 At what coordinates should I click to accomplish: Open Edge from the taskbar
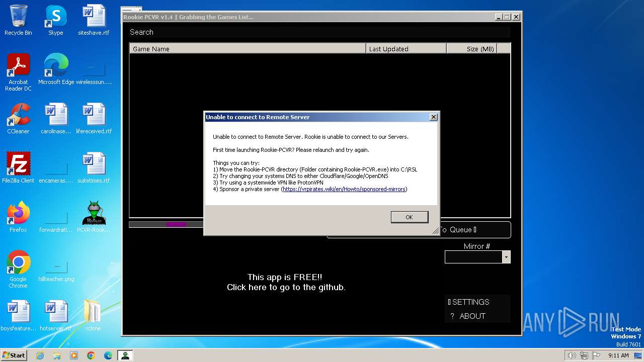point(108,355)
